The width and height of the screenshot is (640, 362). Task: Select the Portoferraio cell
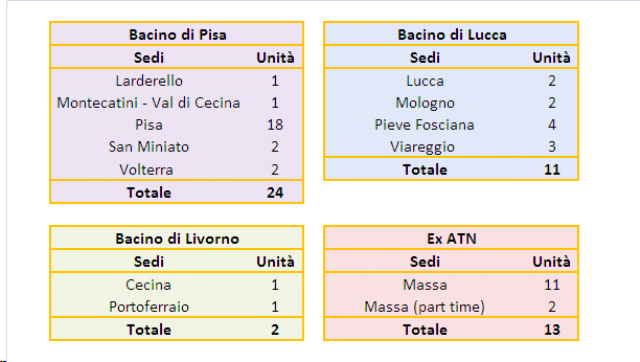point(149,307)
